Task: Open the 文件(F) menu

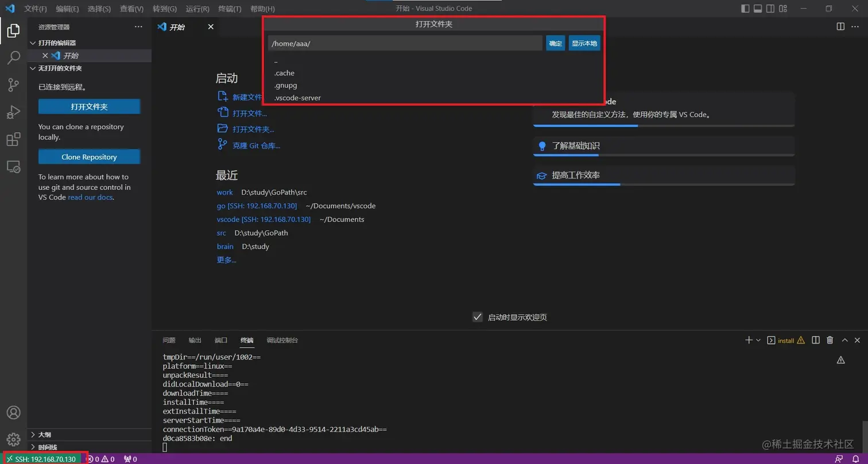Action: pos(36,9)
